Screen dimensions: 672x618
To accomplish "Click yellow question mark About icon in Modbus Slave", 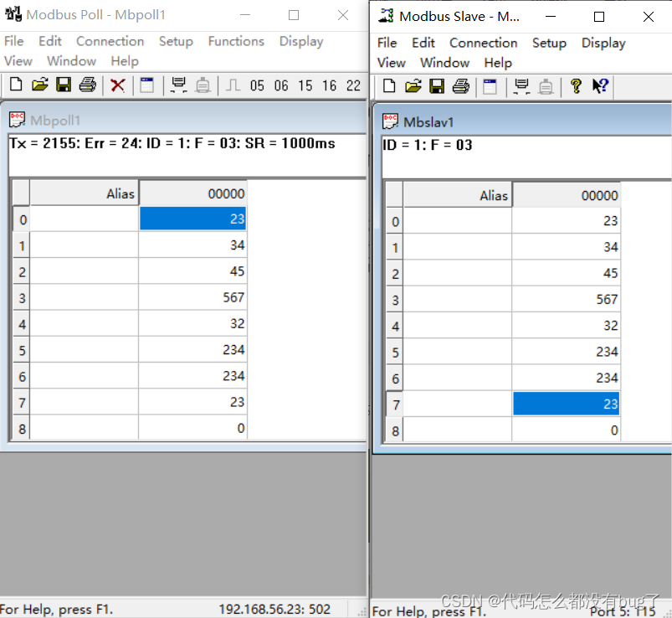I will [576, 86].
